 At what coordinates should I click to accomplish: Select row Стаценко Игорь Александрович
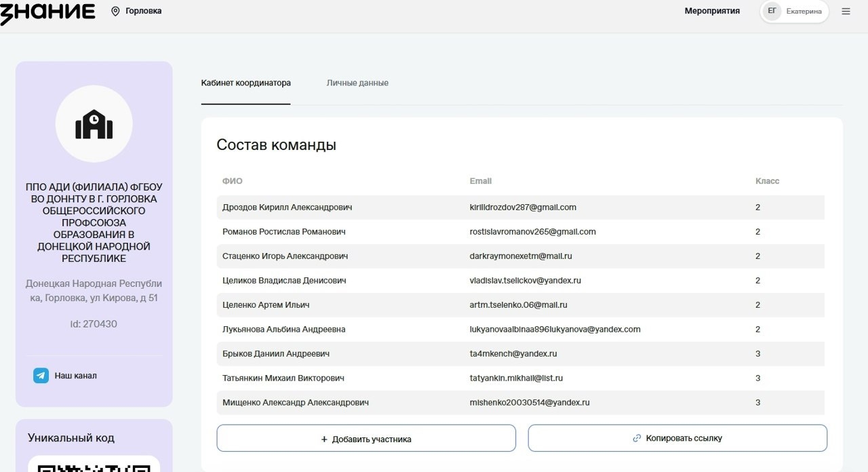pos(521,256)
